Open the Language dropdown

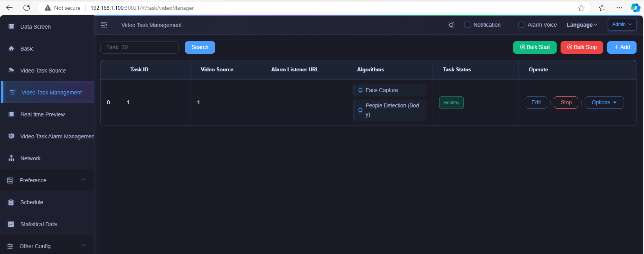pos(582,25)
